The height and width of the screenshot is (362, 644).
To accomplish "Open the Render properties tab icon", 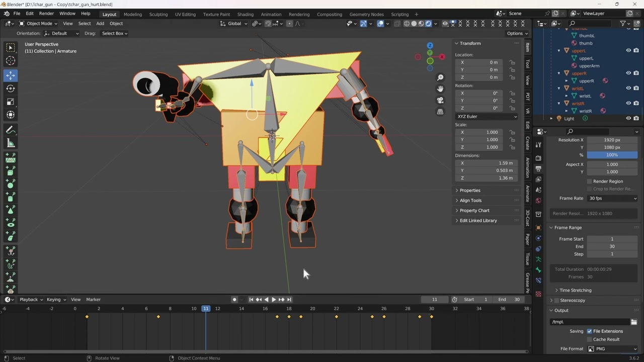I will click(x=538, y=158).
